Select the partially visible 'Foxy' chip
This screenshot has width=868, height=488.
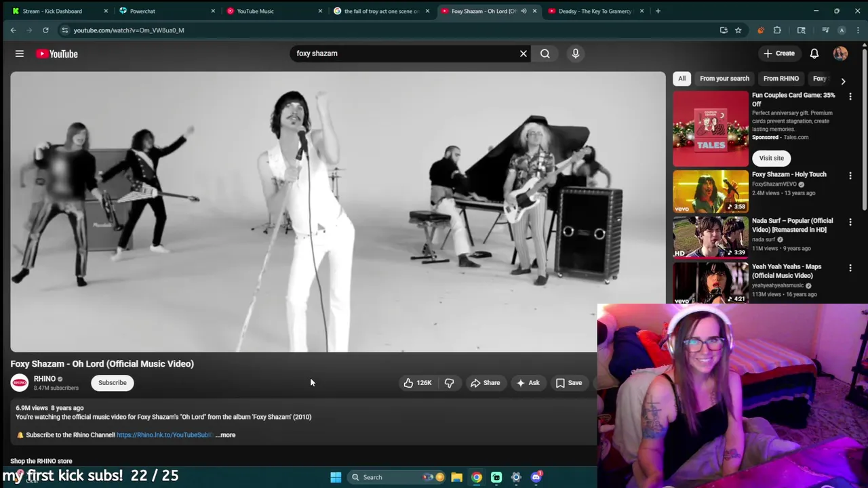(x=820, y=79)
